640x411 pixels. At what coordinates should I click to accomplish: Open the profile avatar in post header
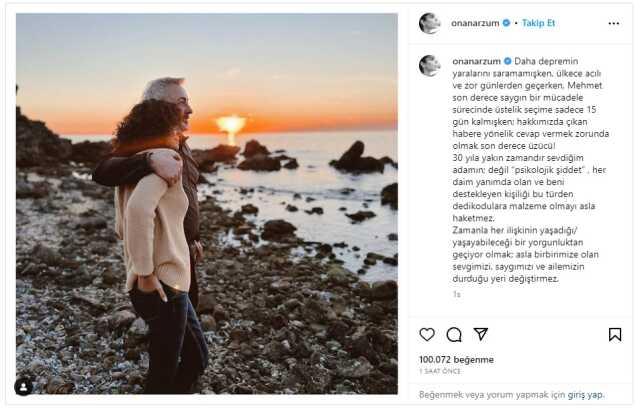(x=429, y=23)
